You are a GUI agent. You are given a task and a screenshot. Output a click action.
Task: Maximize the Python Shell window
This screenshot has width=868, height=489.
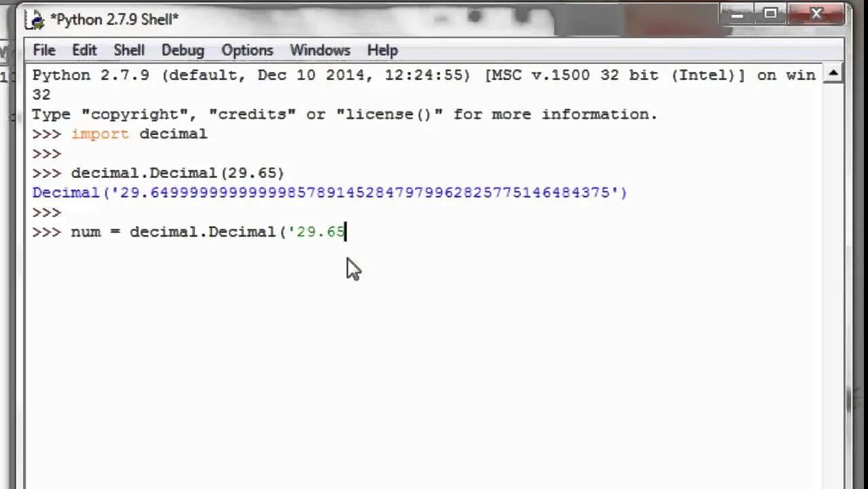pyautogui.click(x=770, y=14)
